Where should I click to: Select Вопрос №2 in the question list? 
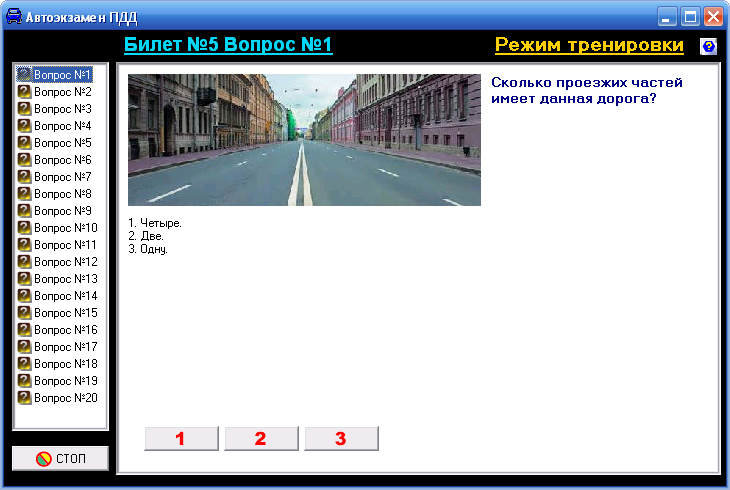click(62, 92)
